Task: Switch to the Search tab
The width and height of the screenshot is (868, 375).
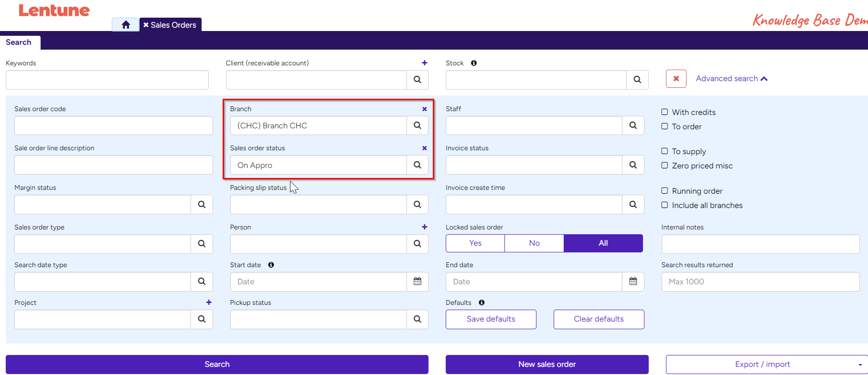Action: click(x=19, y=42)
